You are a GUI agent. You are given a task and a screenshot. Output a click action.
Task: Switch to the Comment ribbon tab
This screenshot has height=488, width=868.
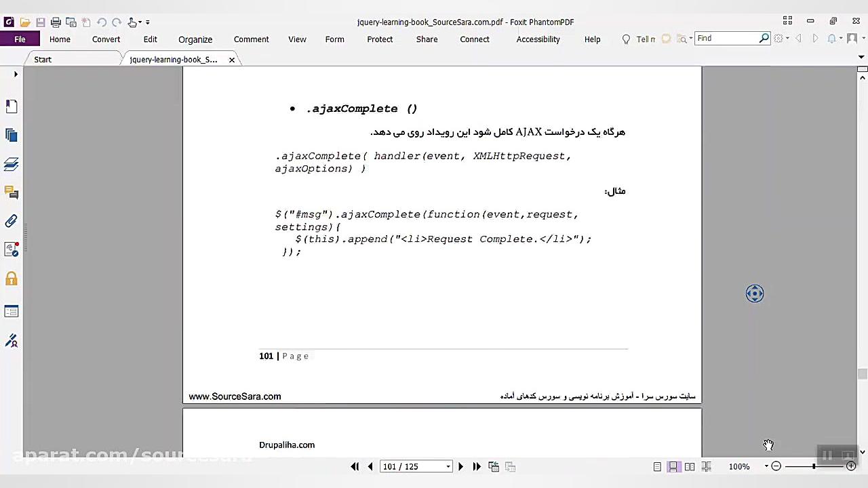[x=252, y=39]
